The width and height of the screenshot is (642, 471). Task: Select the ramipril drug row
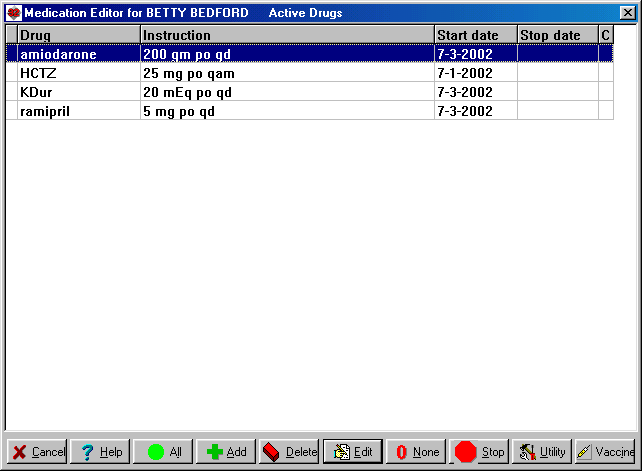[310, 111]
